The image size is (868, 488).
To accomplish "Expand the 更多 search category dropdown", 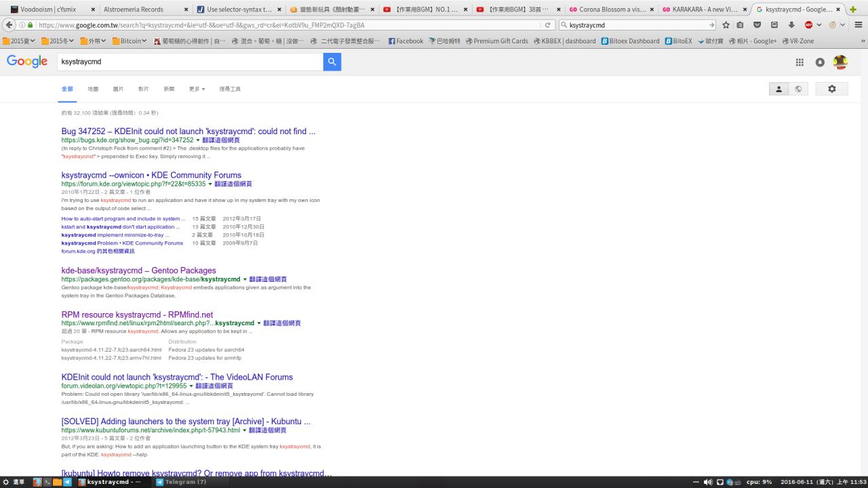I will pyautogui.click(x=197, y=89).
